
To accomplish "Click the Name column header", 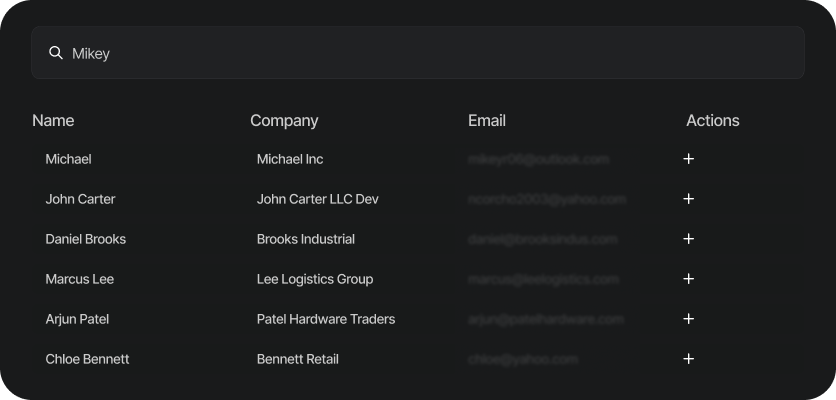I will pyautogui.click(x=53, y=121).
